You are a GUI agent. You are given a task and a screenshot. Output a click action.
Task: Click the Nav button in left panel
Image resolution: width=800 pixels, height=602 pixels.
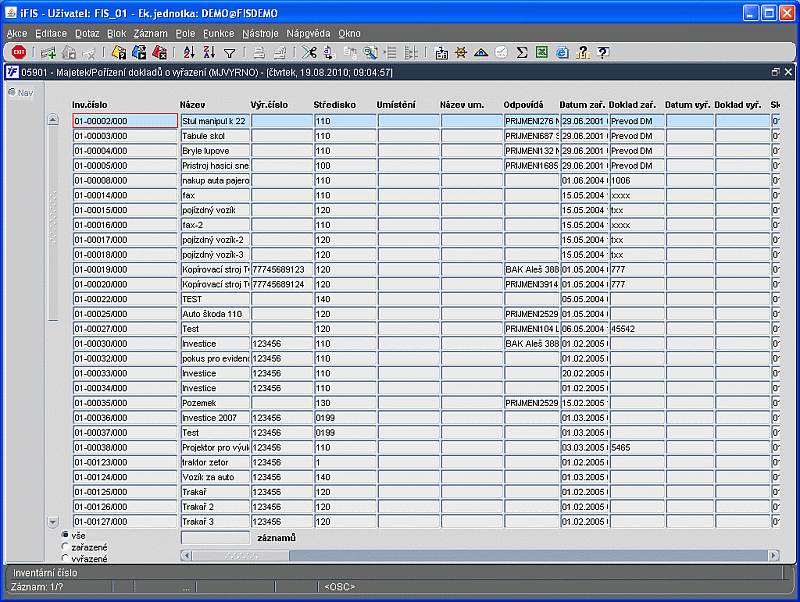20,93
